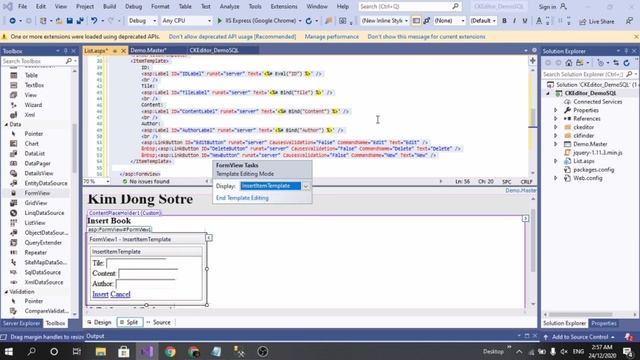Open the Debug configuration dropdown
640x360 pixels.
[142, 21]
